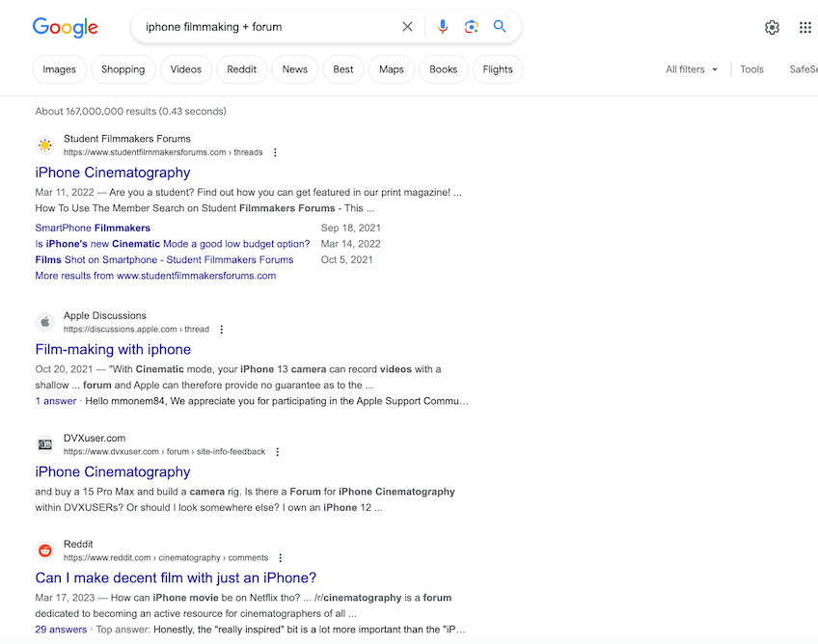
Task: Open quick settings gear icon
Action: [772, 27]
